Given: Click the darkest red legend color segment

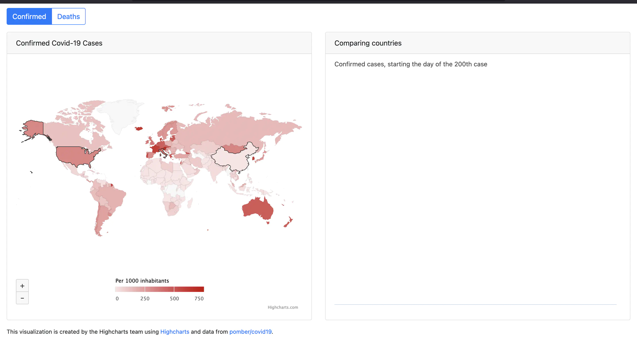Looking at the screenshot, I should pos(189,289).
